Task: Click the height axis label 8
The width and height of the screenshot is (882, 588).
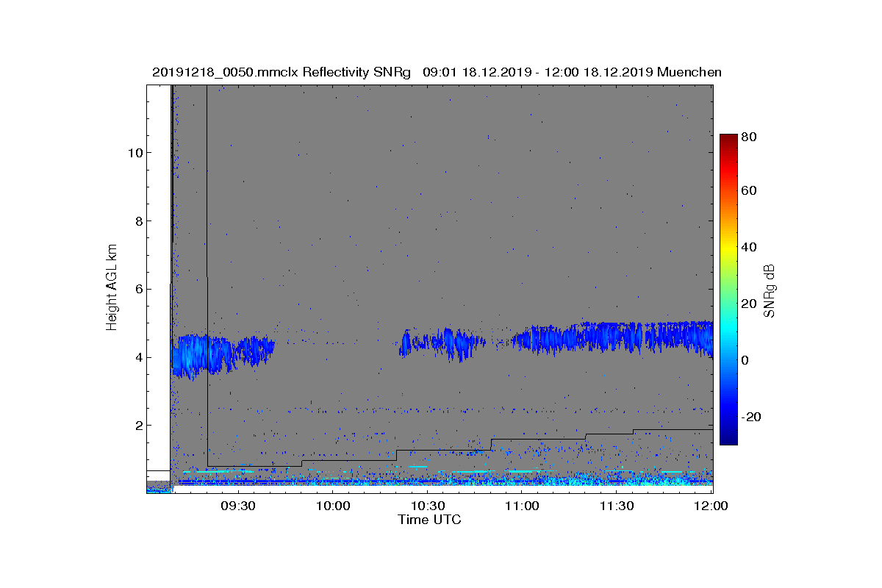Action: tap(138, 221)
